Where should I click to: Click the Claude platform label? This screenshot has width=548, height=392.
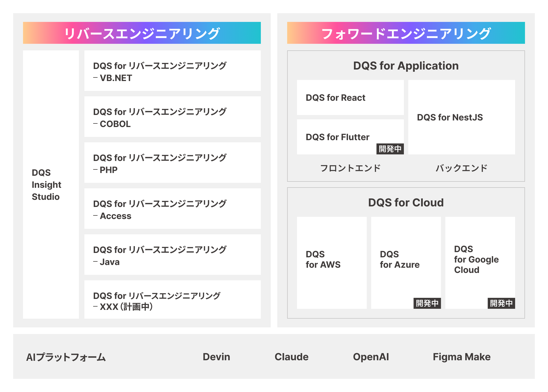click(x=292, y=357)
